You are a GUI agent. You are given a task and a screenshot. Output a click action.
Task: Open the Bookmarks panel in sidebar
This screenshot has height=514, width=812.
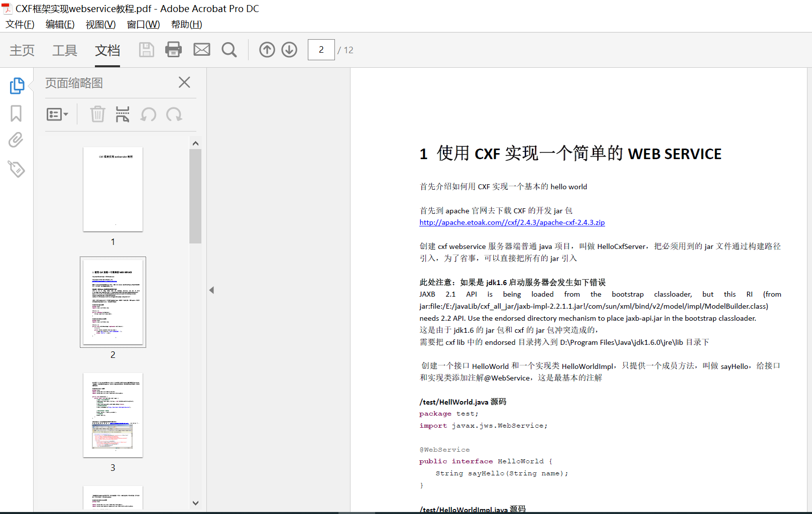point(16,113)
